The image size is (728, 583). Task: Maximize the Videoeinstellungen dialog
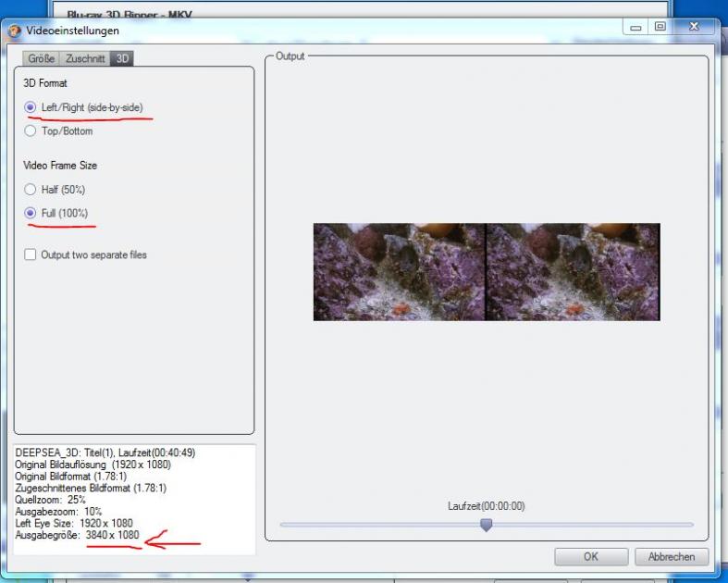pyautogui.click(x=660, y=27)
